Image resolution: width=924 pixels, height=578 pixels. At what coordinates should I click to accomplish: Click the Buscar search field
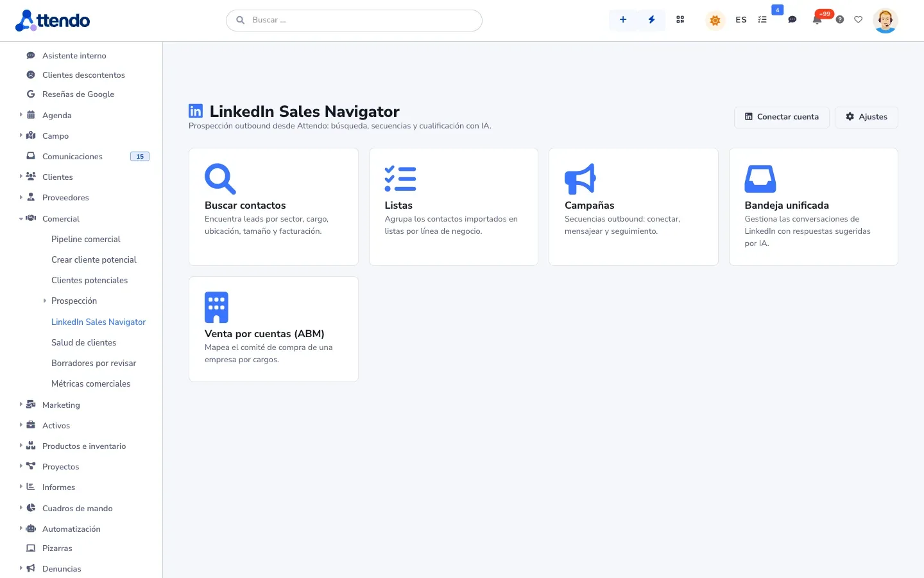pyautogui.click(x=354, y=20)
